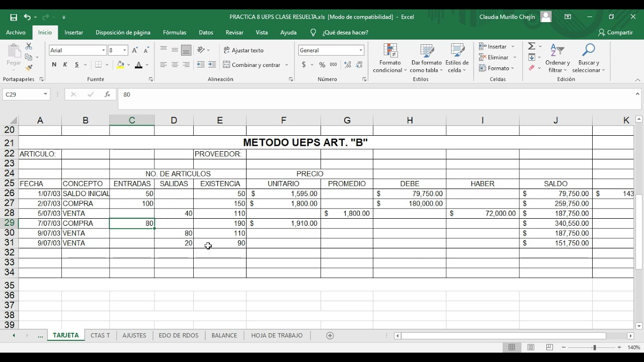Enable Ajustar texto wrap text
The height and width of the screenshot is (362, 644).
pos(244,50)
